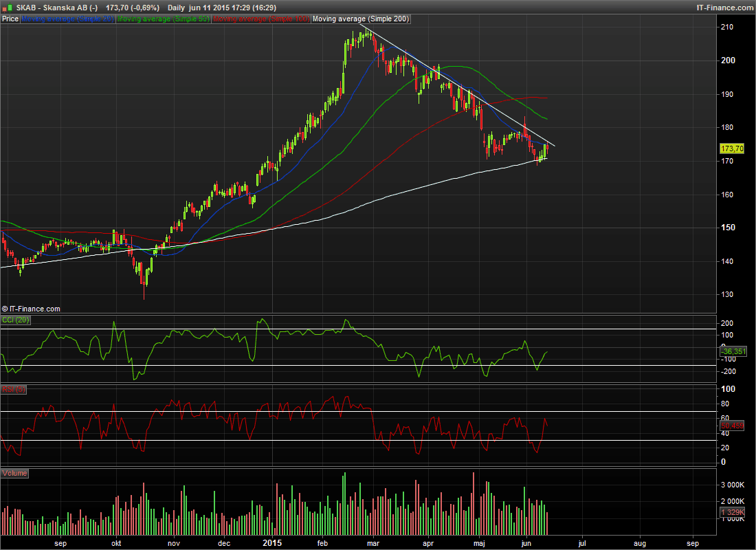The height and width of the screenshot is (550, 756).
Task: Click the candlestick icon beside SKAB title
Action: (8, 8)
